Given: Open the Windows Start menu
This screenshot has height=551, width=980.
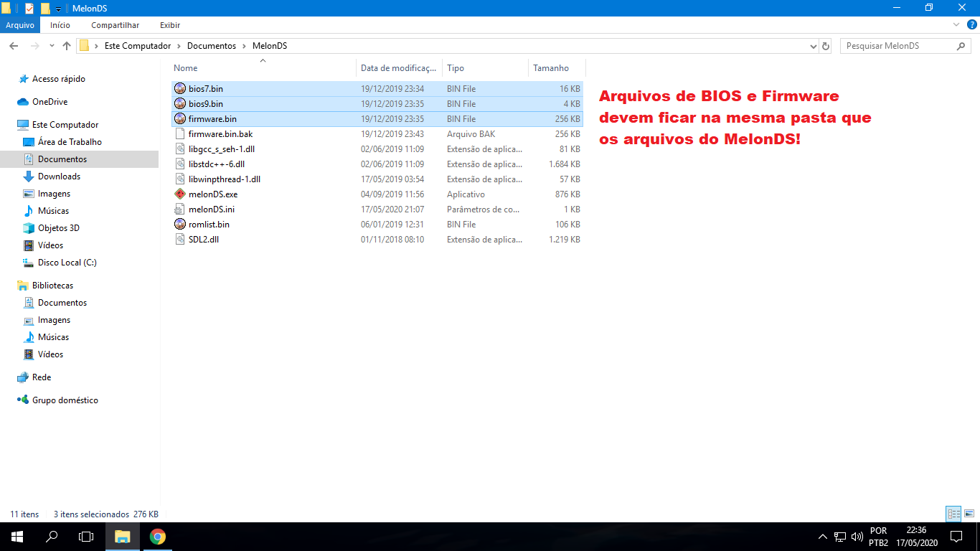Looking at the screenshot, I should point(15,536).
